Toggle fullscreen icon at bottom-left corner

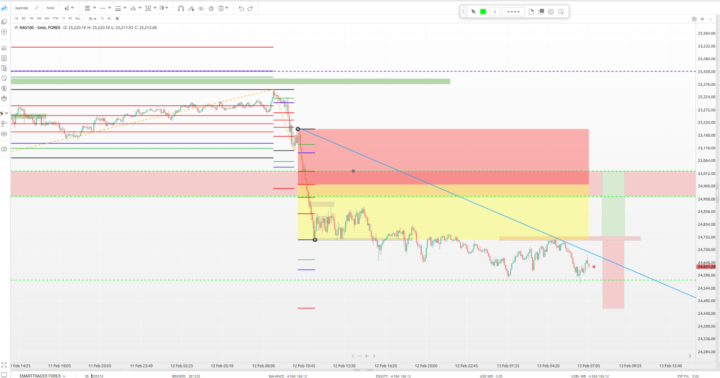coord(4,365)
